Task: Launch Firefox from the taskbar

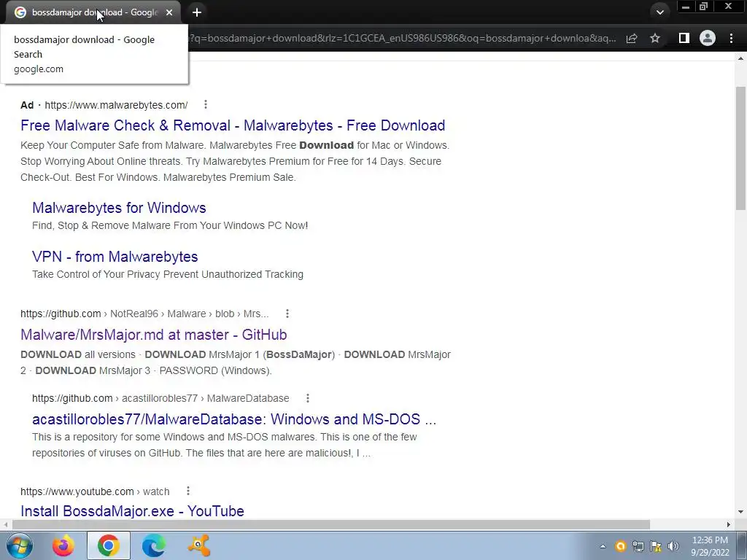Action: (63, 545)
